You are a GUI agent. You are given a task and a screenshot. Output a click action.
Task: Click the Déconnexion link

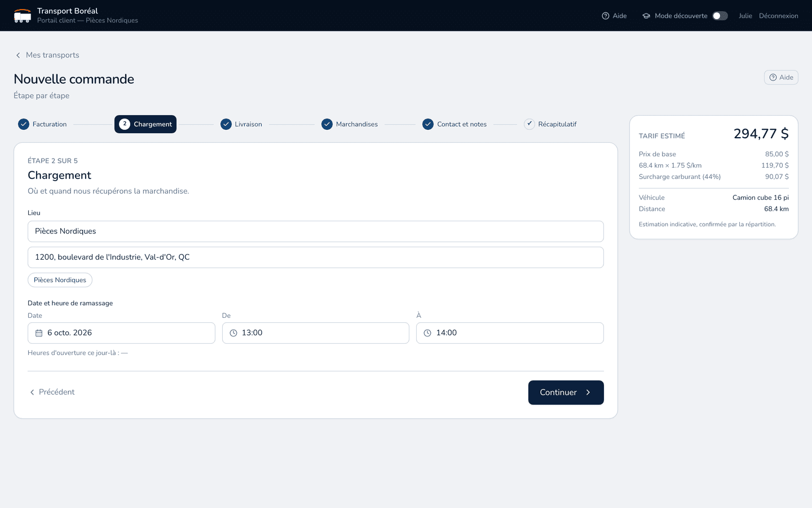(x=779, y=16)
